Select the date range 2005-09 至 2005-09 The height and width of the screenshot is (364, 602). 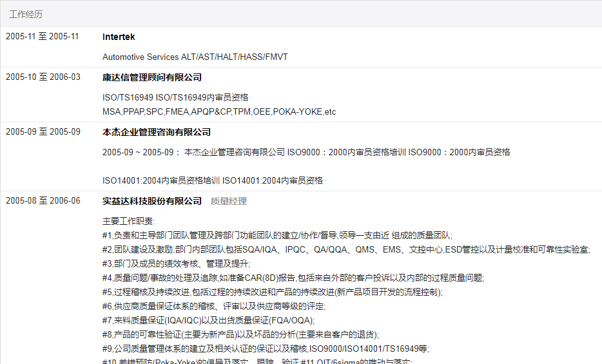coord(43,132)
